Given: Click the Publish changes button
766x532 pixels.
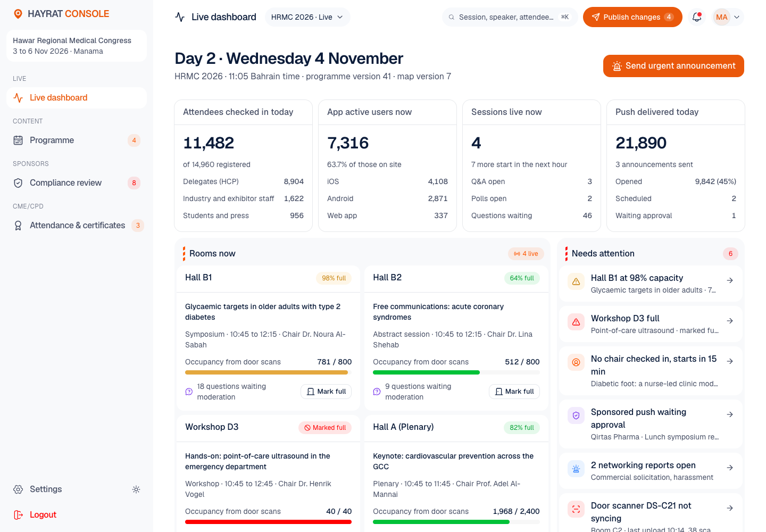Looking at the screenshot, I should 632,17.
